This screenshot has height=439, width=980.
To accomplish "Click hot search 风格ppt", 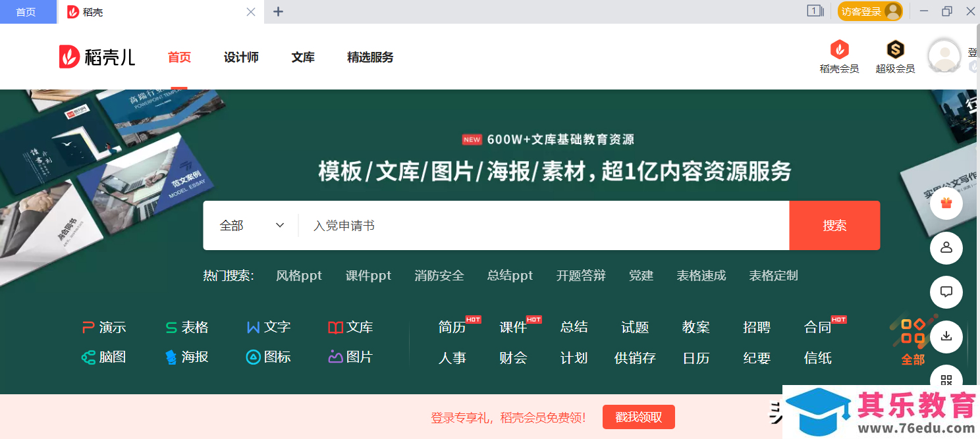I will click(299, 276).
